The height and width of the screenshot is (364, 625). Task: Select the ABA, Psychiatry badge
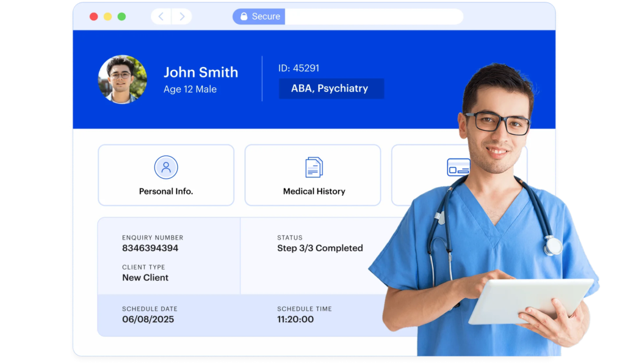(x=330, y=88)
